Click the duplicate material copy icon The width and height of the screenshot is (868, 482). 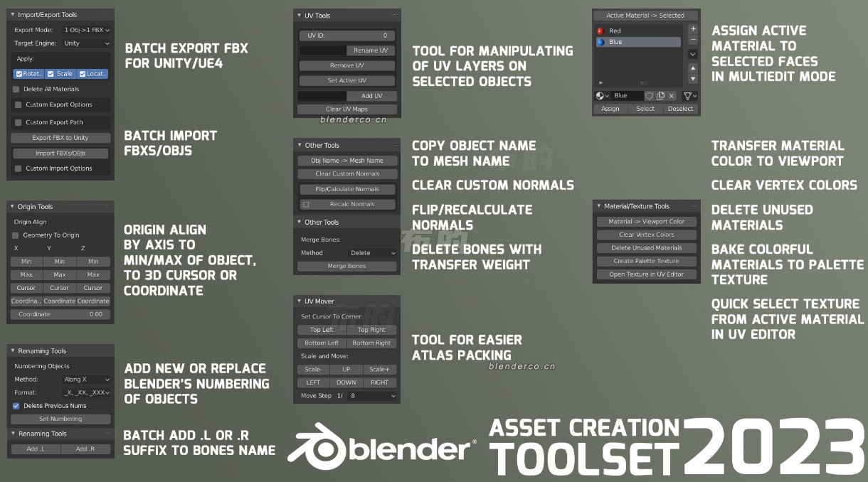[x=660, y=95]
